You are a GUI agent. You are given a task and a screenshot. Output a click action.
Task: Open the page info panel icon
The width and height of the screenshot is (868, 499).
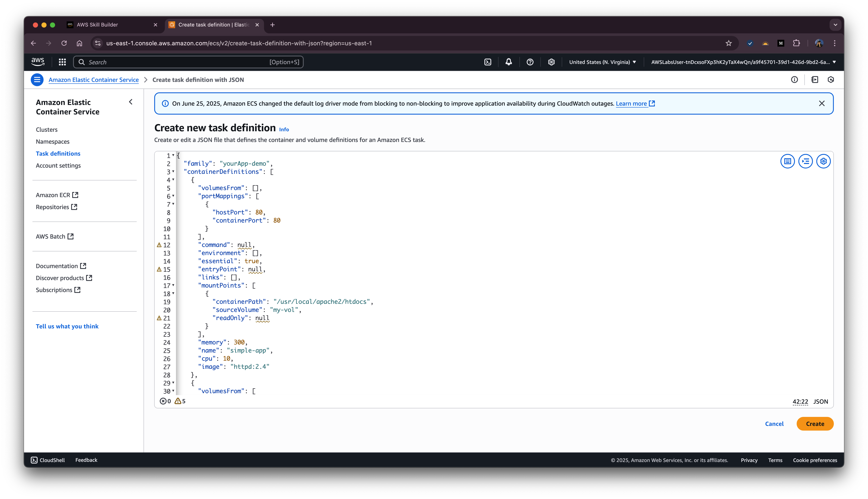tap(794, 80)
